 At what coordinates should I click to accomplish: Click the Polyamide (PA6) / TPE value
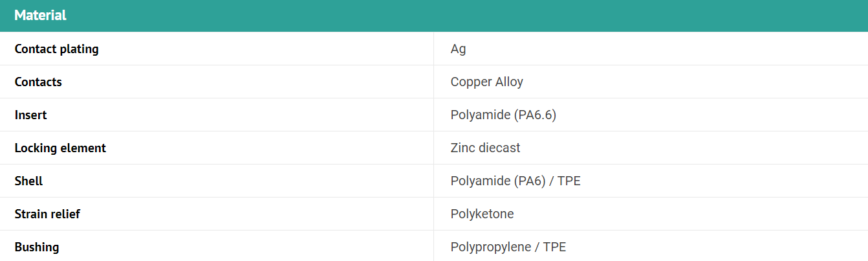coord(515,181)
